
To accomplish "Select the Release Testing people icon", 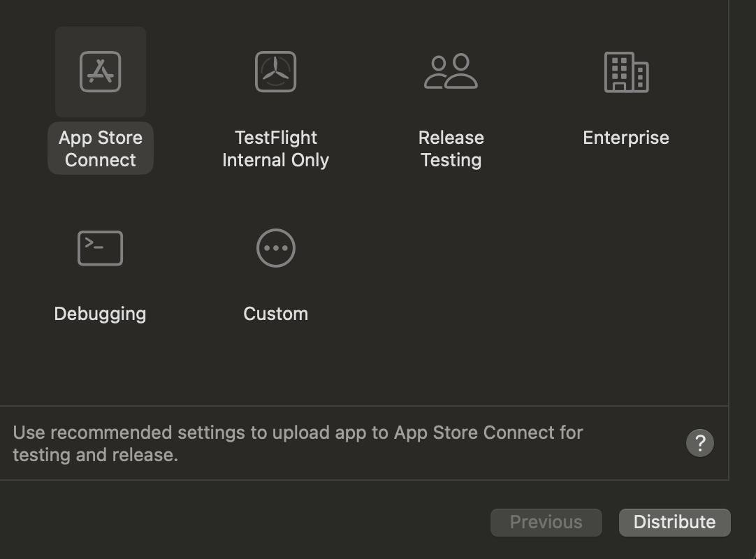I will click(451, 72).
